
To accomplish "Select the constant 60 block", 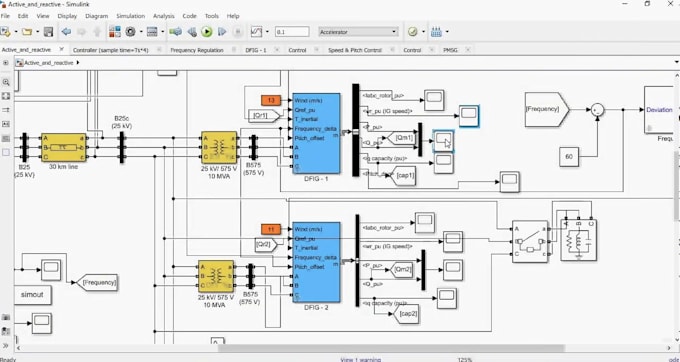I will pos(569,157).
